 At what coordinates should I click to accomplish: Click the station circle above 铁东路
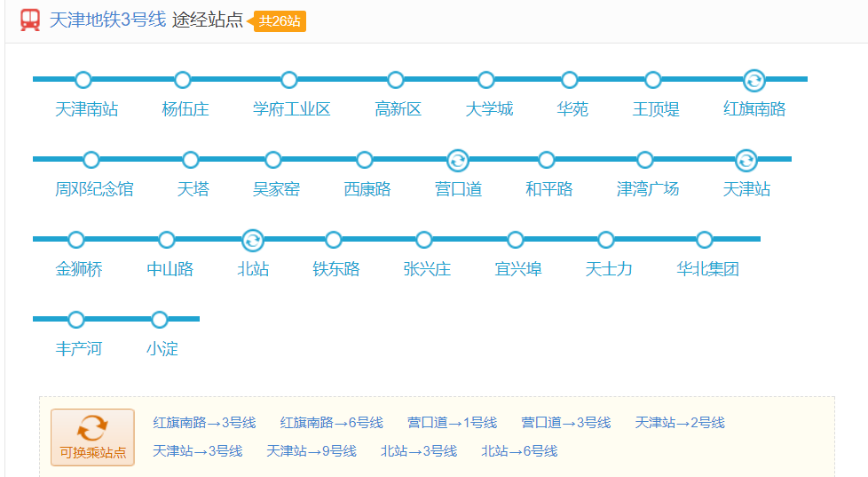point(333,240)
